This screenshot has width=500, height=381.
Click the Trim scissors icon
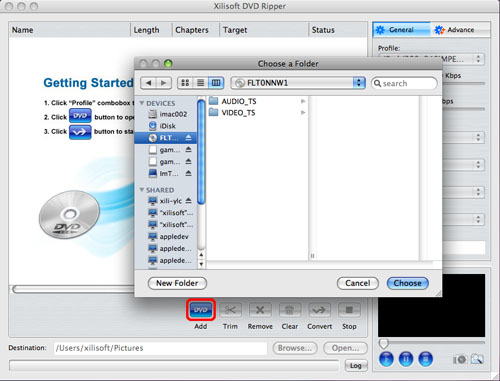(x=230, y=310)
